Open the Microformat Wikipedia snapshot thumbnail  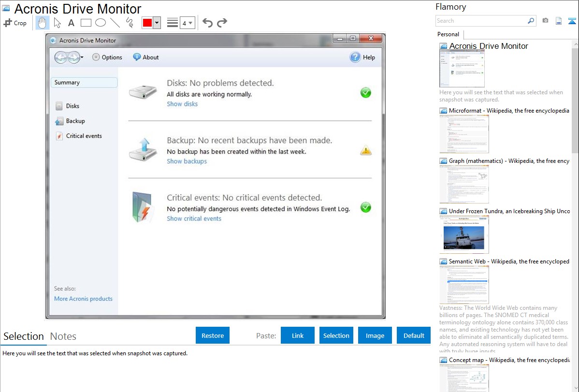click(x=464, y=134)
